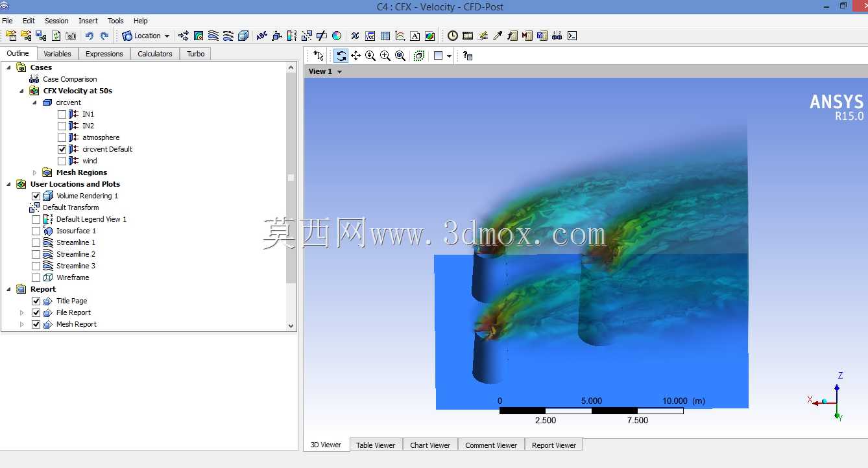Enable the select/pick cursor mode
868x468 pixels.
point(318,56)
